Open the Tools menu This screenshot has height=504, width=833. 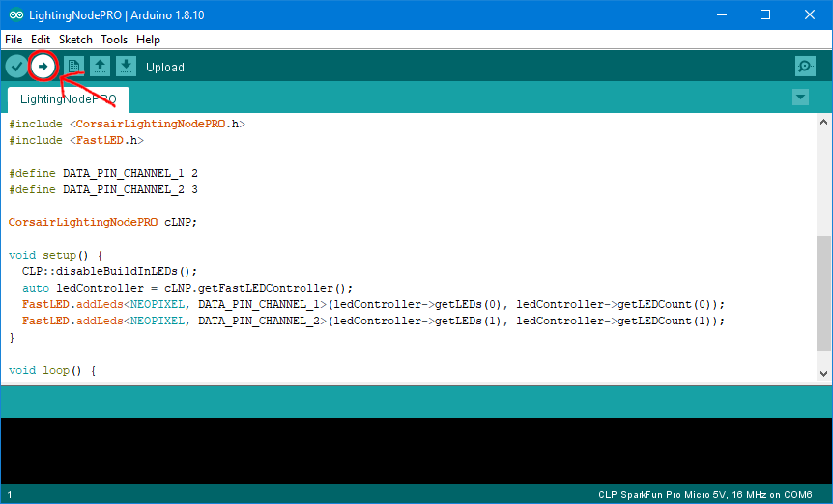coord(114,40)
